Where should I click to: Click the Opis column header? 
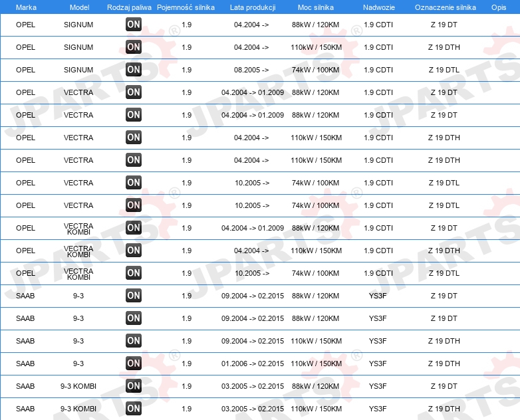coord(499,7)
